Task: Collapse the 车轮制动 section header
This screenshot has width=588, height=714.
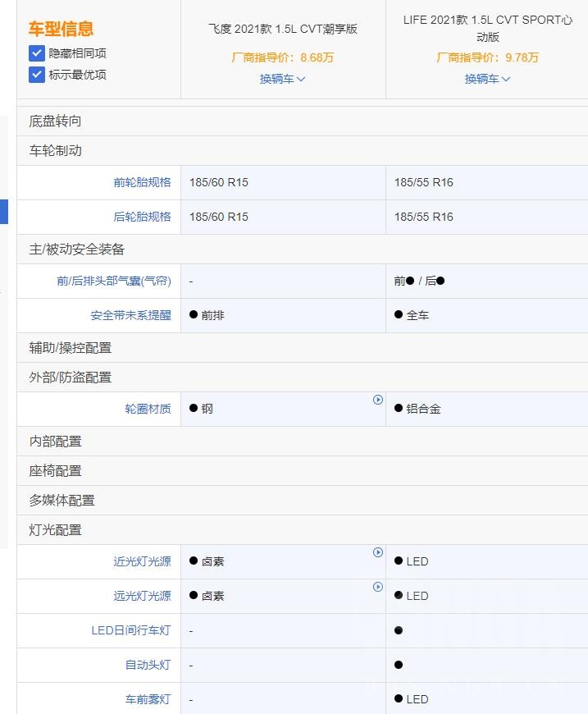Action: 56,151
